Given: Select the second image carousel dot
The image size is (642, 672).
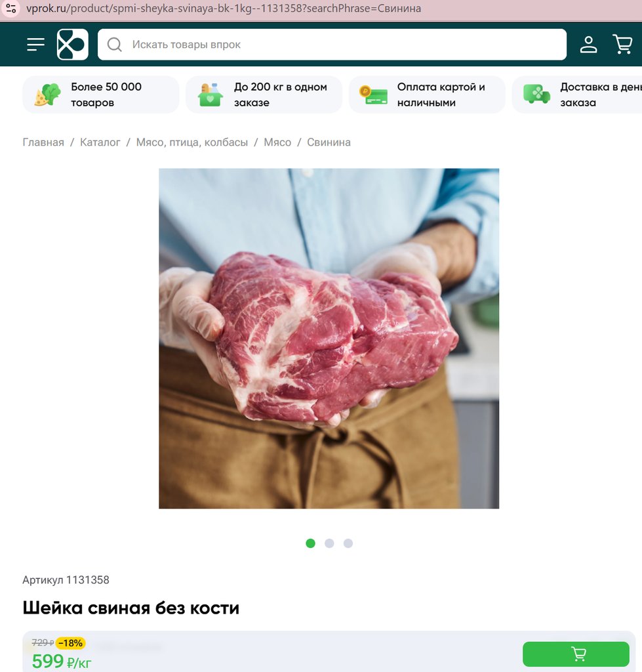Looking at the screenshot, I should coord(329,543).
